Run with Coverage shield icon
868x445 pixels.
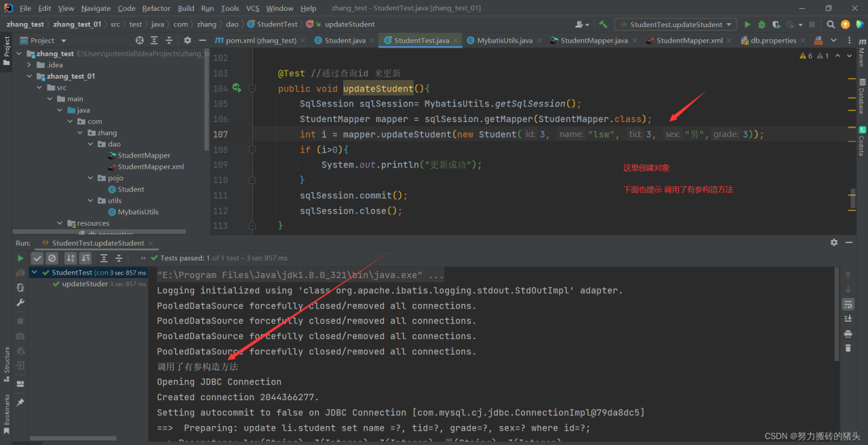pyautogui.click(x=776, y=24)
